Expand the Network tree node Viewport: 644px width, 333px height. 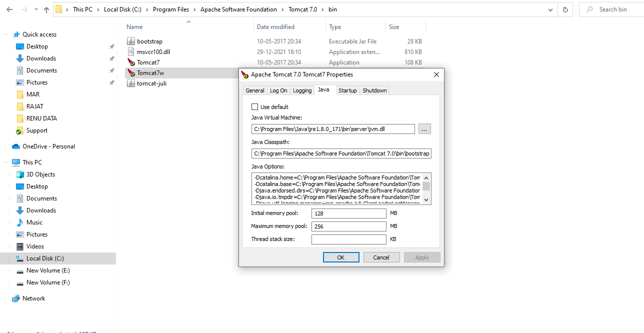click(x=5, y=298)
